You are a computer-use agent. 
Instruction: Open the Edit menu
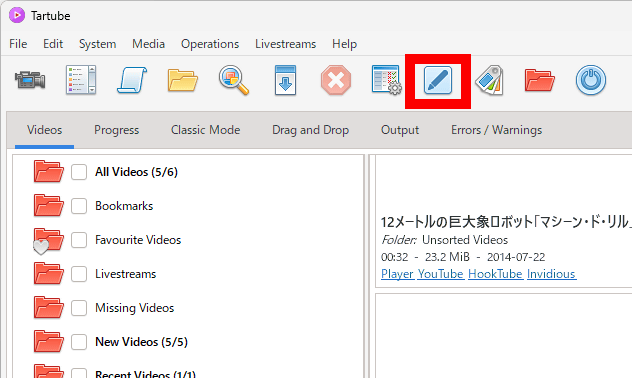pyautogui.click(x=53, y=44)
